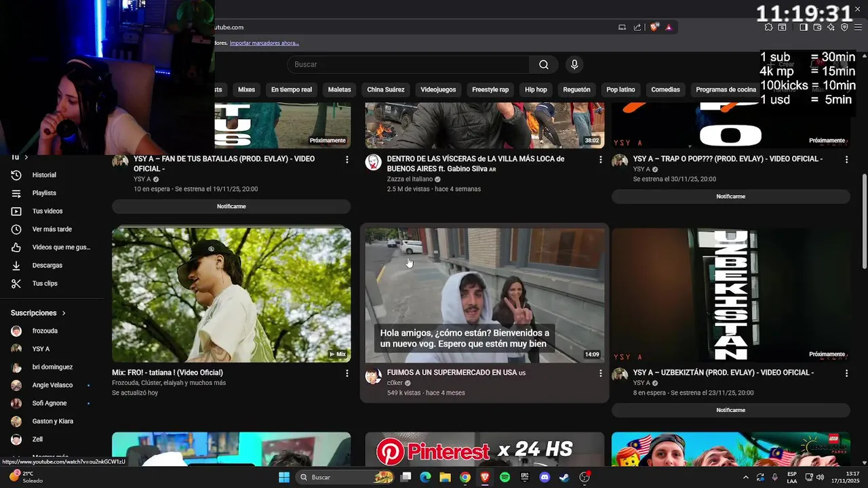Click Notificarme under UZBEKIZTÁN video
Image resolution: width=868 pixels, height=488 pixels.
pos(730,410)
